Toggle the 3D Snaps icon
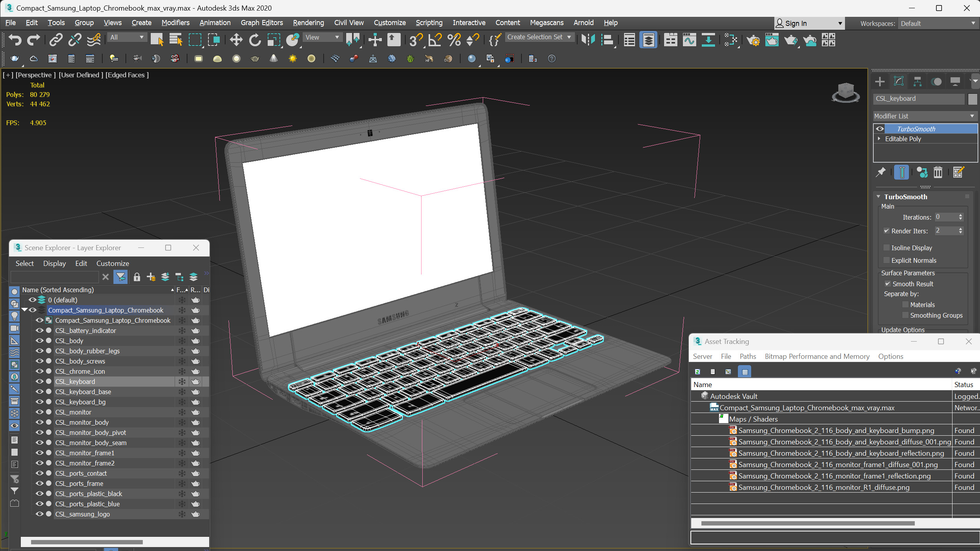Image resolution: width=980 pixels, height=551 pixels. click(416, 40)
